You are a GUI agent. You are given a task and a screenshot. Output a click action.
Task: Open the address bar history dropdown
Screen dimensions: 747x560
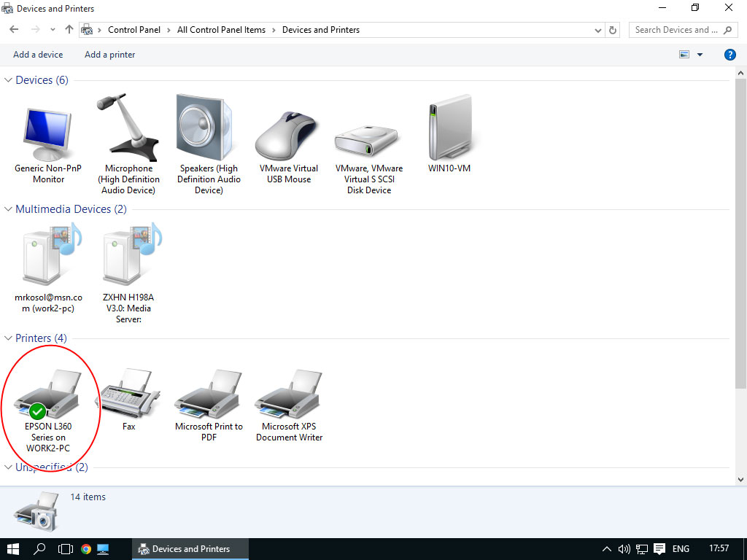[x=598, y=30]
